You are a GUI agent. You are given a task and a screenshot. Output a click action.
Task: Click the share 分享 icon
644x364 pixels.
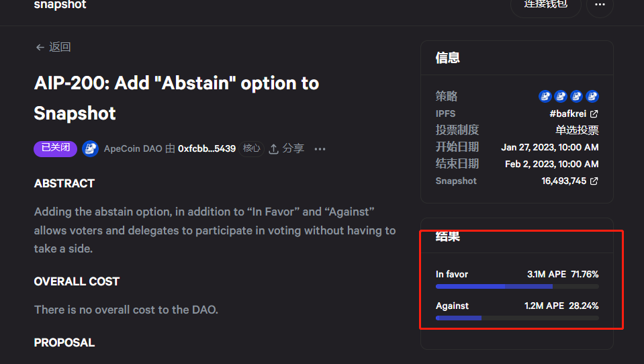[274, 149]
